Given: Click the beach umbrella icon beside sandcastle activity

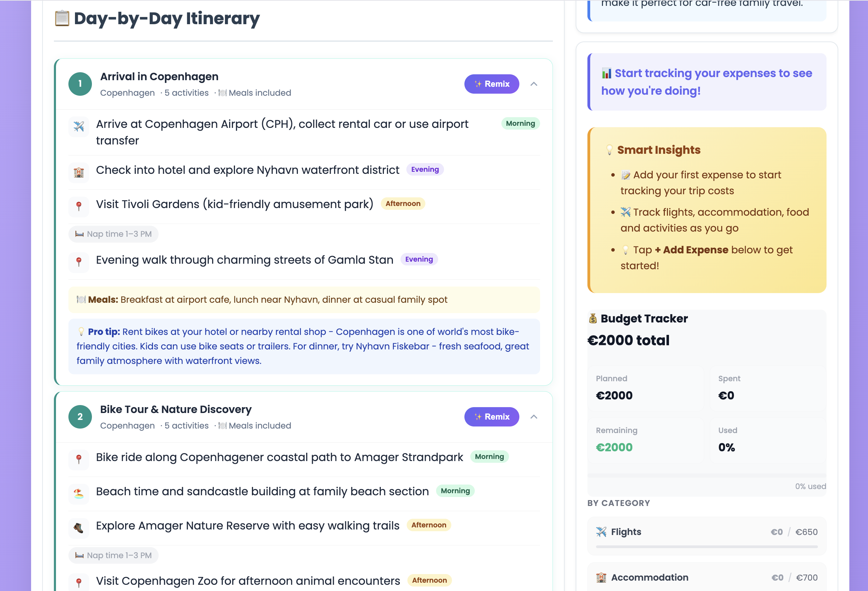Looking at the screenshot, I should point(79,494).
